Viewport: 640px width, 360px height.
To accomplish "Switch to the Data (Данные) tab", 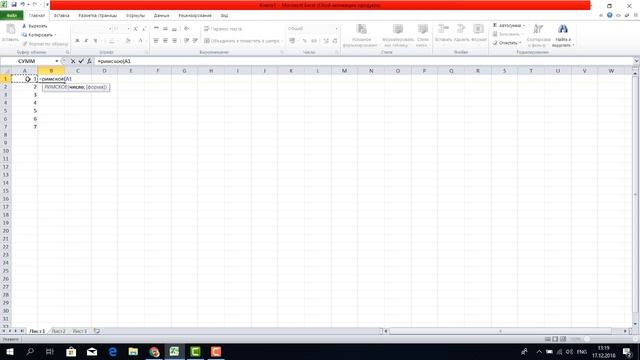I will (x=162, y=16).
